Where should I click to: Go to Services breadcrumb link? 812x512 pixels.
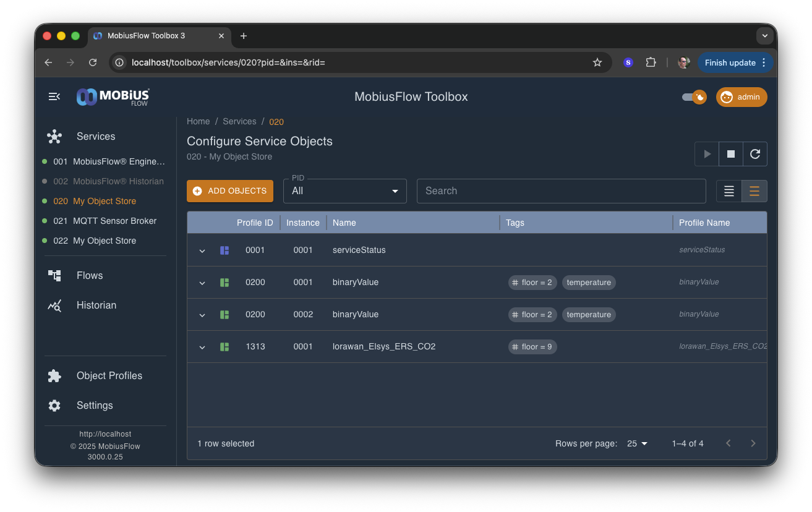[239, 122]
